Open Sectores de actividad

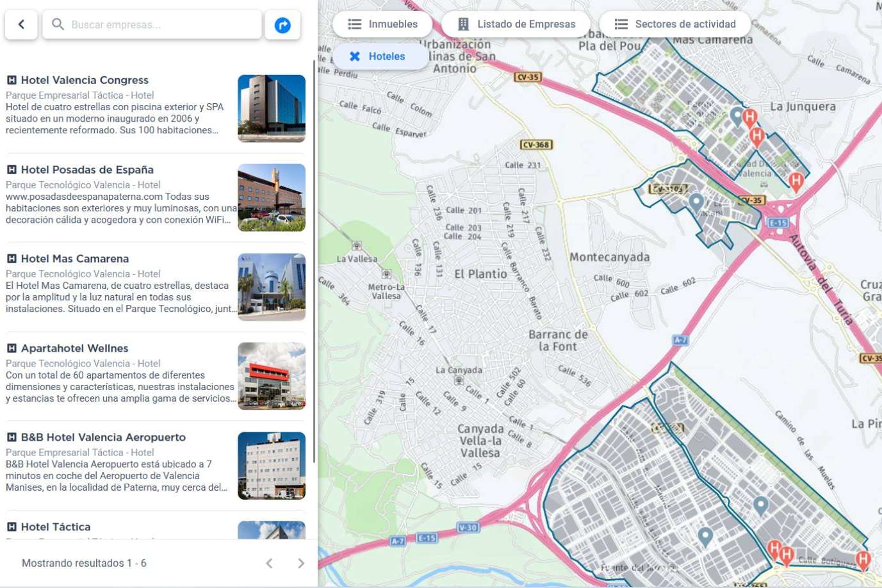(x=674, y=24)
